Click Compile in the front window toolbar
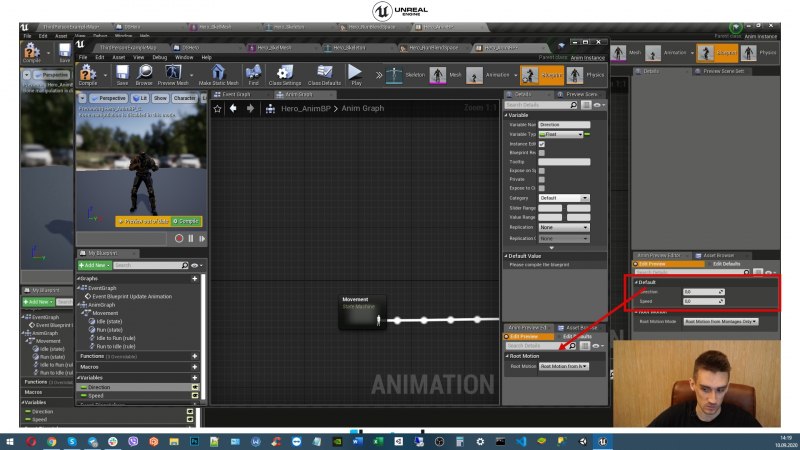This screenshot has width=800, height=450. 88,75
